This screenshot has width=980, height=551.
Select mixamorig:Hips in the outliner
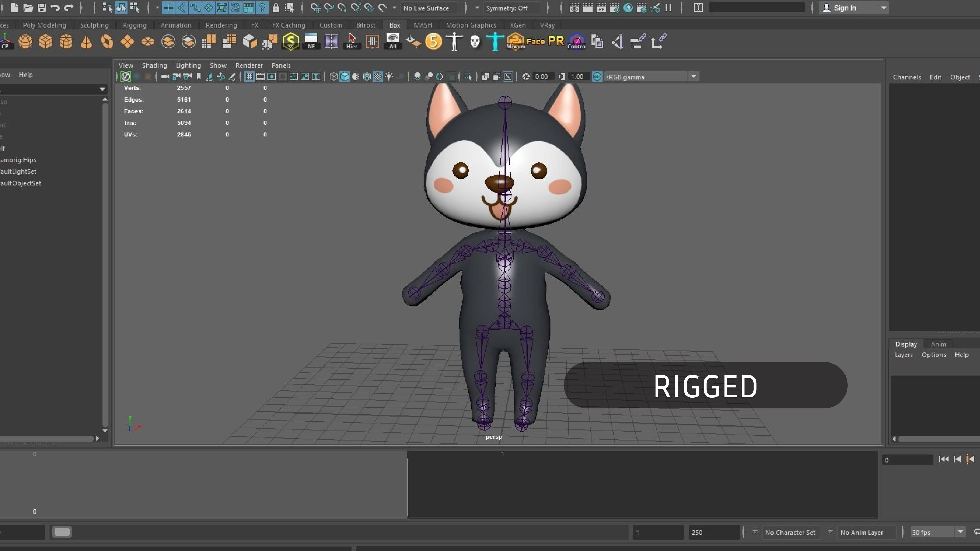coord(18,160)
